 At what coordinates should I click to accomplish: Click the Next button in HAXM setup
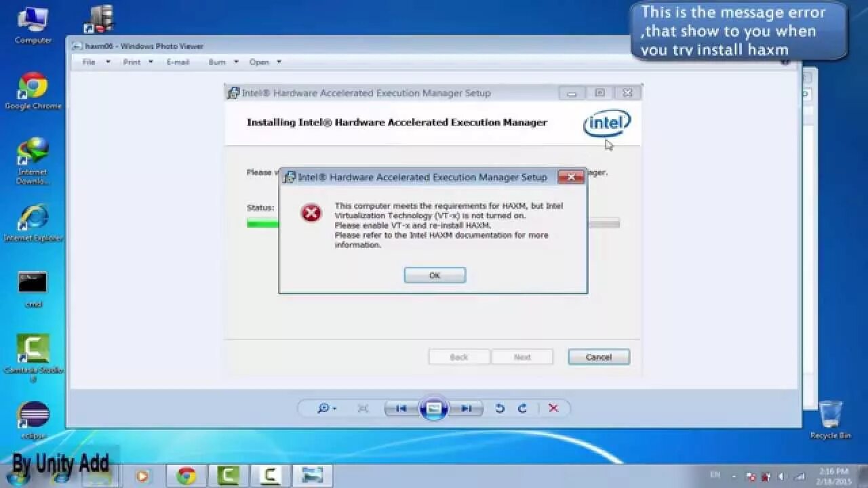pos(522,357)
